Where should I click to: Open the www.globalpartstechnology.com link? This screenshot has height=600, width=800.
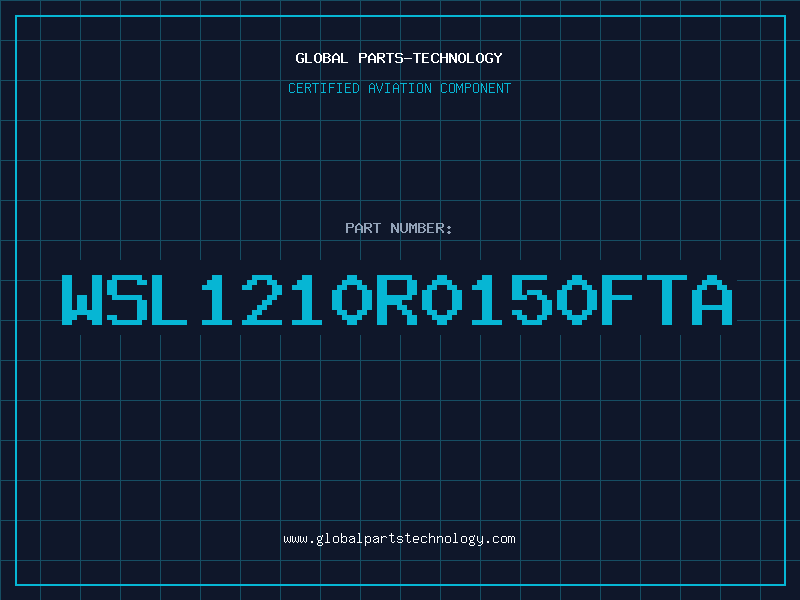(399, 539)
